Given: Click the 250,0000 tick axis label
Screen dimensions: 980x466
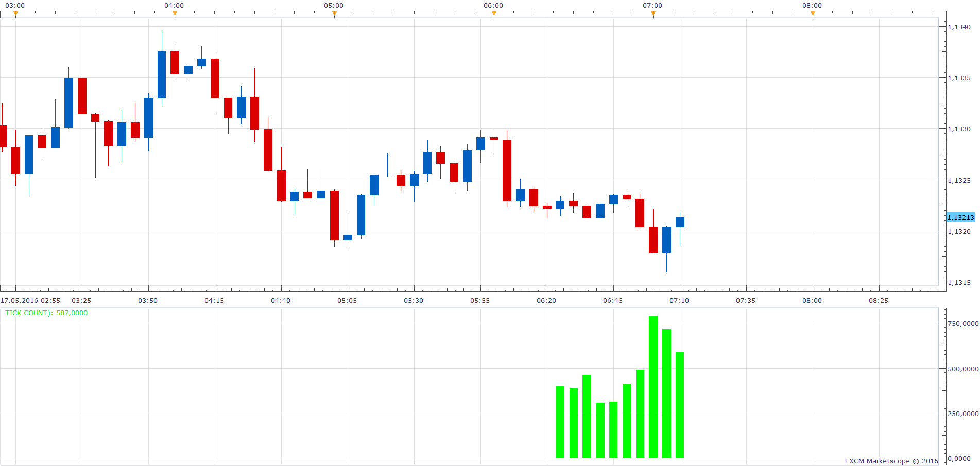Looking at the screenshot, I should pyautogui.click(x=964, y=413).
